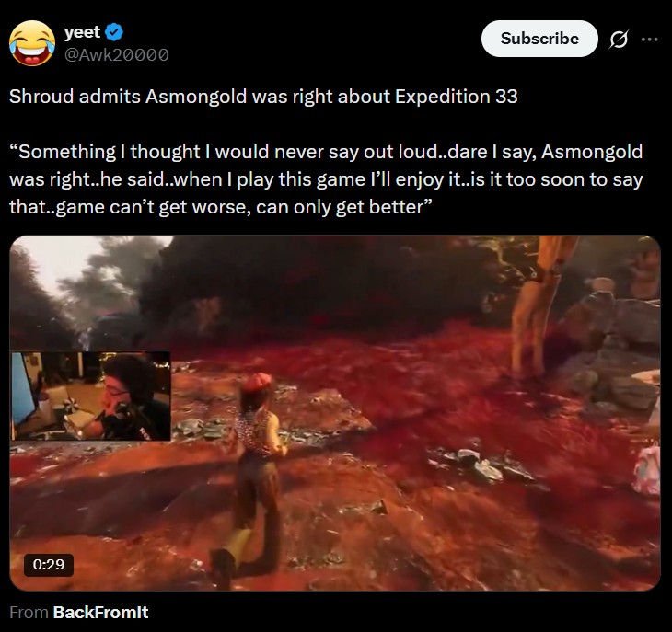Open the Grok explain-post icon
672x632 pixels.
coord(619,39)
